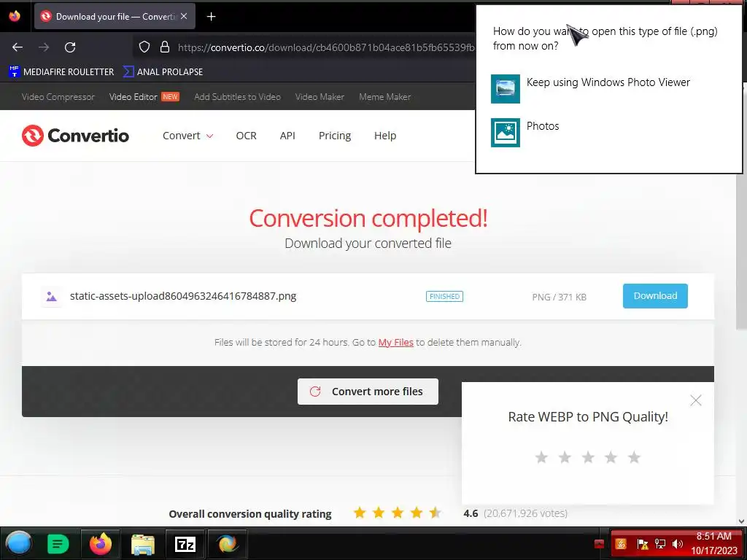
Task: Open the swirl browser icon in taskbar
Action: [228, 544]
